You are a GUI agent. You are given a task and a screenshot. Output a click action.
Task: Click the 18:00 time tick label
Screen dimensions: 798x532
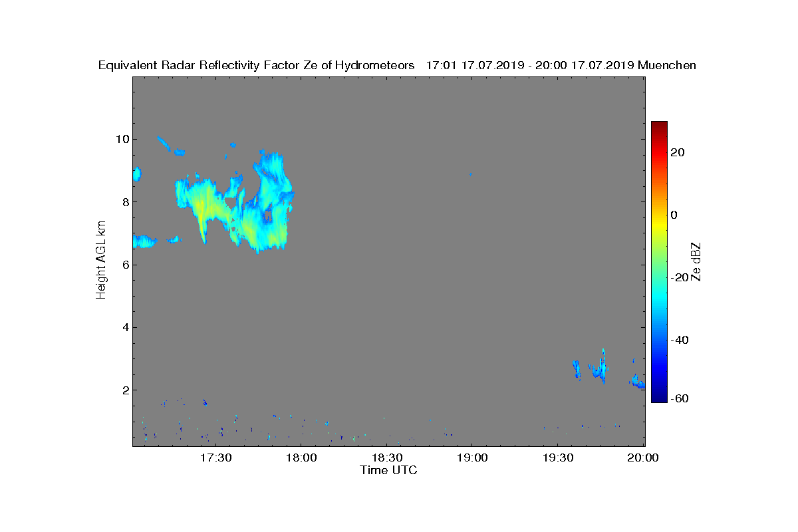click(301, 458)
